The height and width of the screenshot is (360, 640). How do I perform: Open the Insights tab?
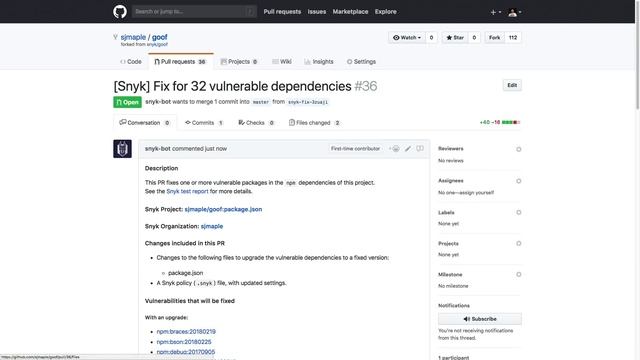pos(319,62)
